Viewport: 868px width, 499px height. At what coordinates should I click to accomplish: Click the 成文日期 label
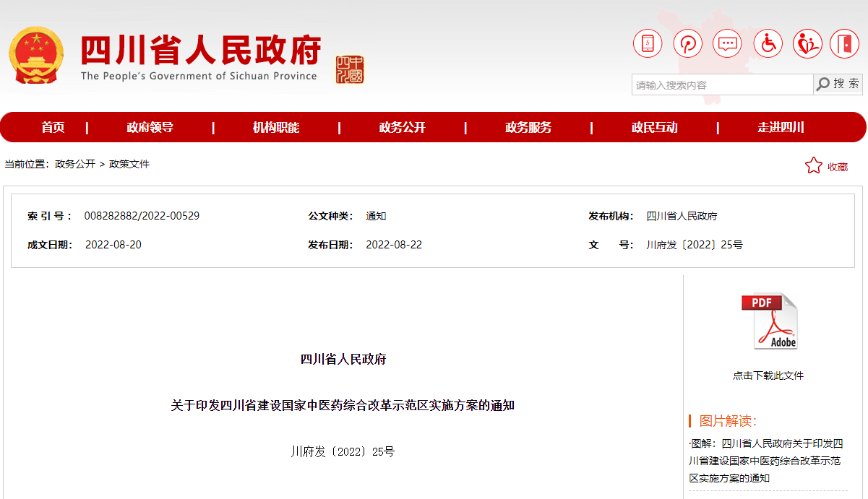pyautogui.click(x=50, y=245)
